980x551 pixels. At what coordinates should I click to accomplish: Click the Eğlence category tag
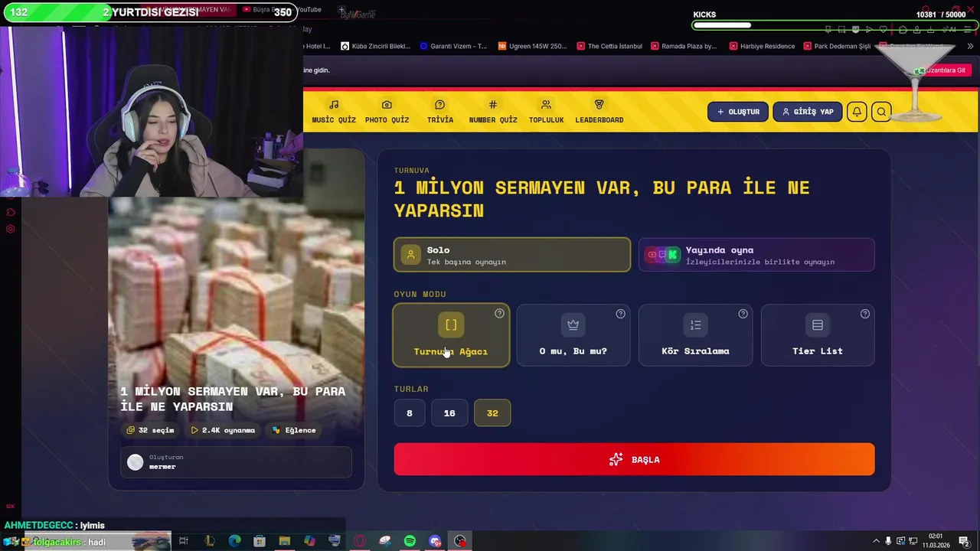[294, 430]
